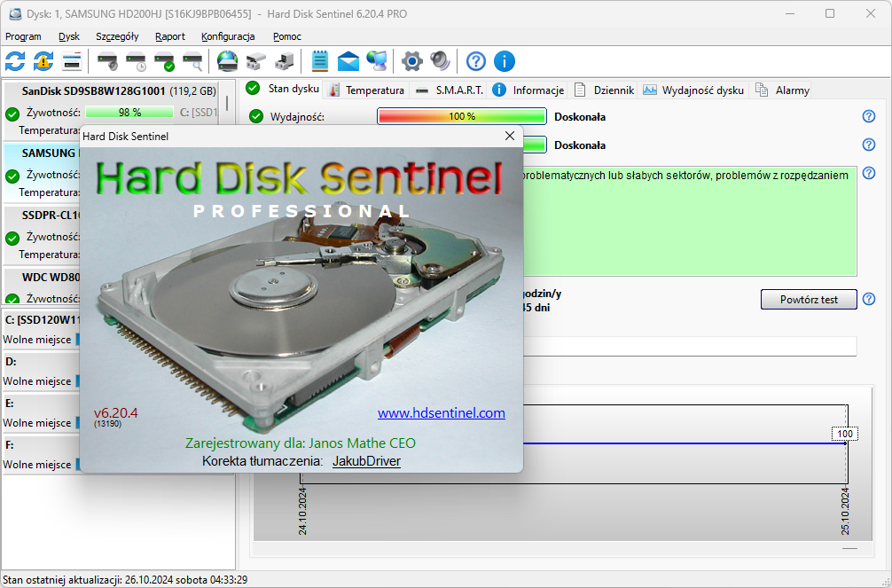Select the C: [SSD120W11 partition

(42, 330)
